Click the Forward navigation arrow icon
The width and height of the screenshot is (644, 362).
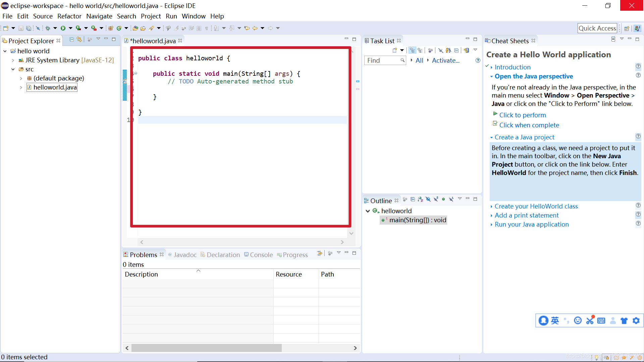click(x=270, y=28)
